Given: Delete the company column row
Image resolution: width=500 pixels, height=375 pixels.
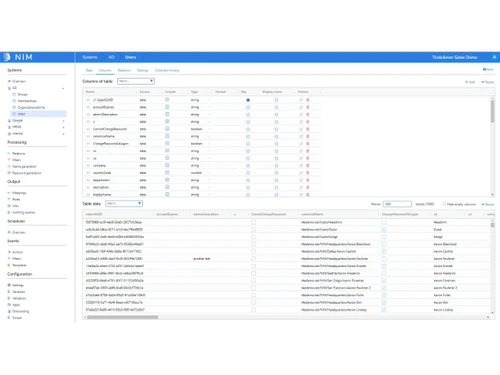Looking at the screenshot, I should point(308,166).
